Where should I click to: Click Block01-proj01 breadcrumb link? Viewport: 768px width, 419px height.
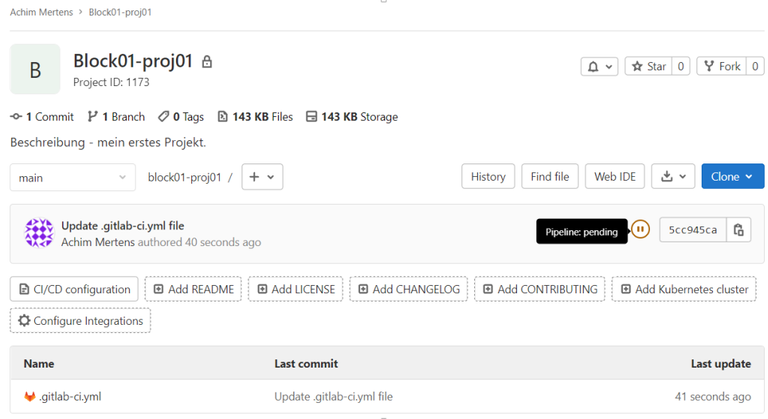point(120,12)
